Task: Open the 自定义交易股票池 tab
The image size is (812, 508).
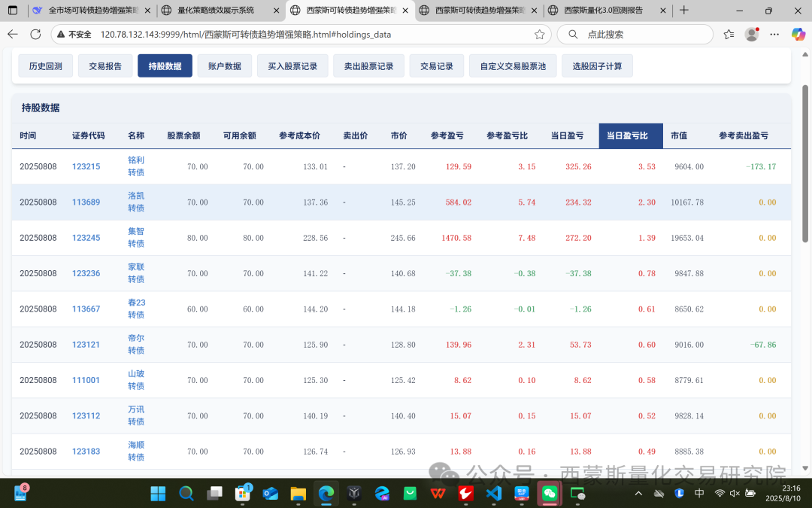Action: (x=513, y=65)
